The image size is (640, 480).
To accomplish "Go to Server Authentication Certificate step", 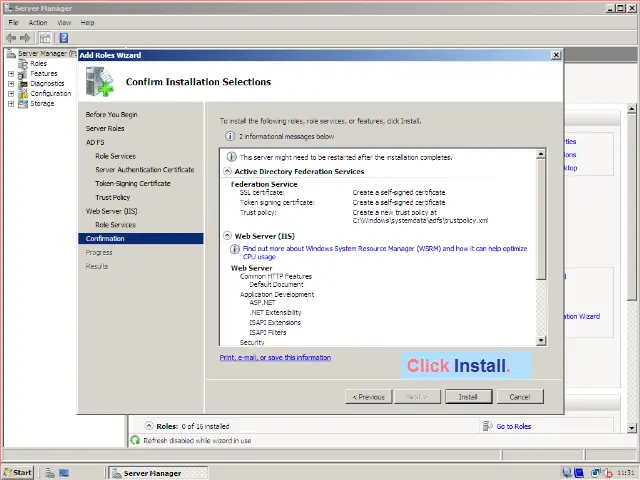I will coord(145,169).
